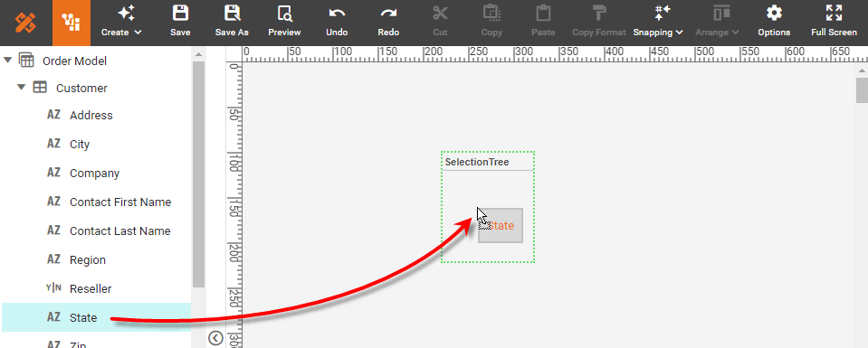Click the Y|N type icon beside Reseller
The image size is (868, 348).
click(x=53, y=288)
